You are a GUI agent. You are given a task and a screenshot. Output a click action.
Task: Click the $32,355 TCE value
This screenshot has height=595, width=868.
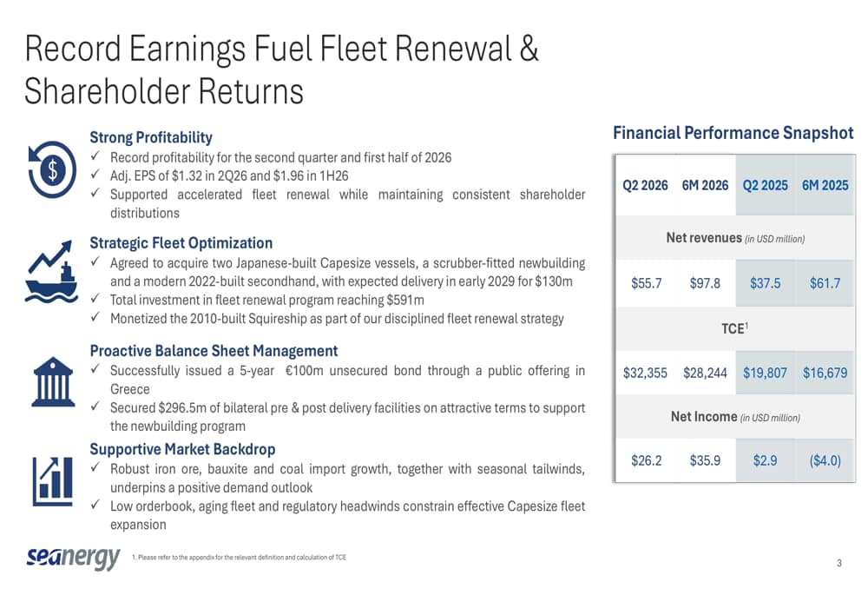pos(646,373)
